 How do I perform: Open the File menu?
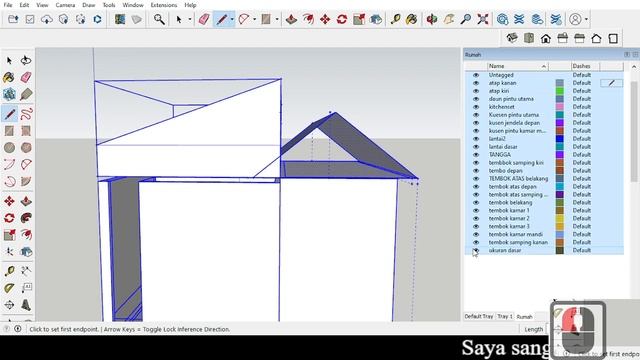(x=7, y=5)
